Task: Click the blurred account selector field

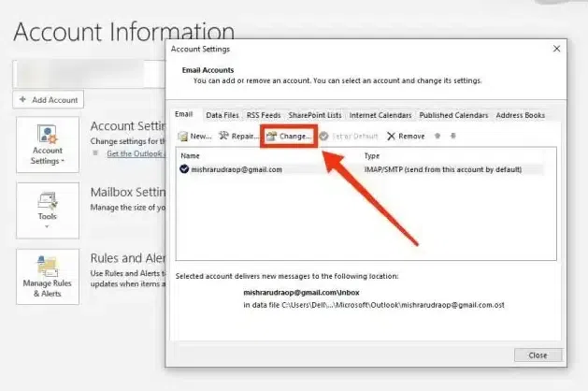Action: (x=89, y=74)
